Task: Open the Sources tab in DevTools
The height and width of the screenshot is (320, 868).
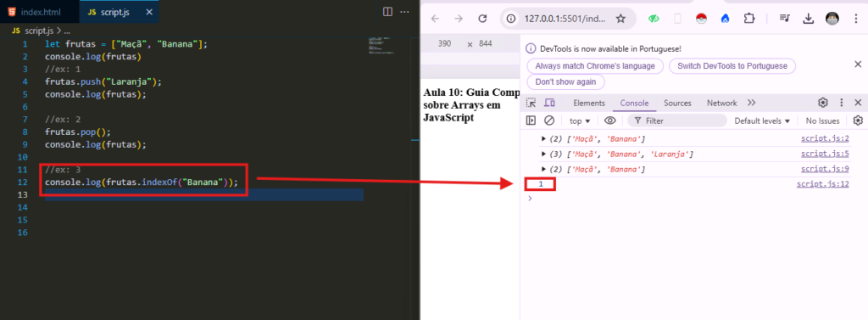Action: [677, 103]
